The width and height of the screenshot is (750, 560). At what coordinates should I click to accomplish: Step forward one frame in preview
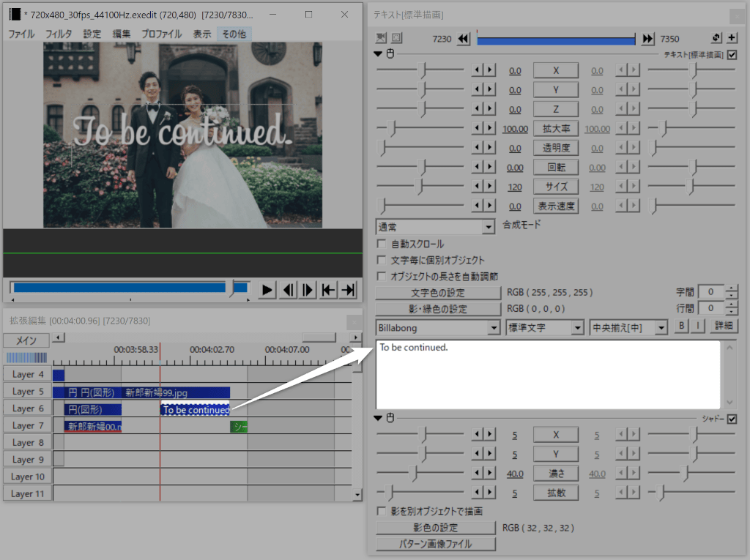[308, 291]
